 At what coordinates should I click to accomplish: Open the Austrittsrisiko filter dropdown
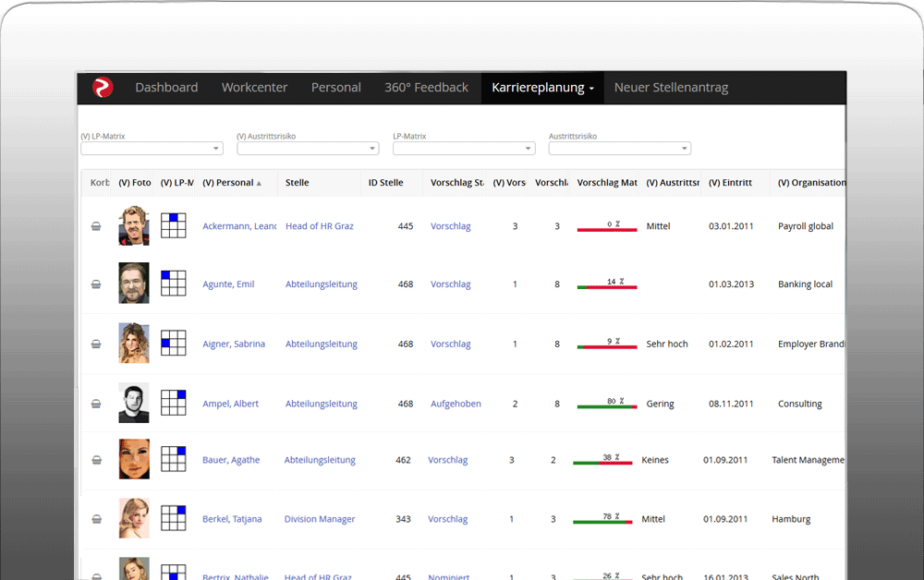(x=619, y=149)
